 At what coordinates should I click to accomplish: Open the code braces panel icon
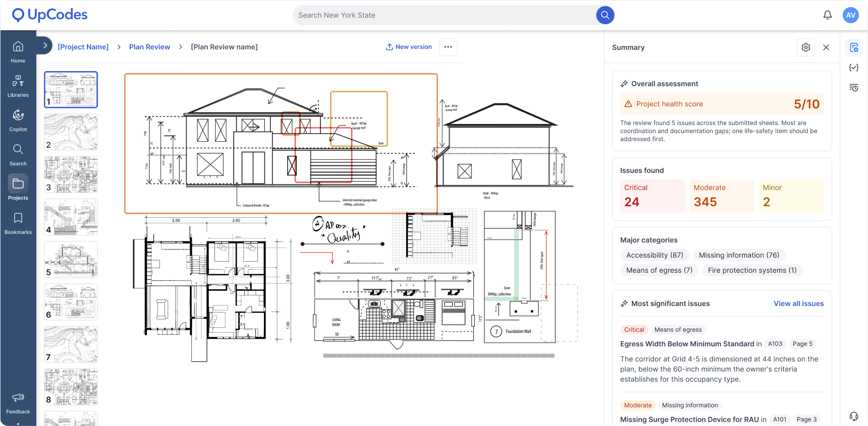(854, 68)
